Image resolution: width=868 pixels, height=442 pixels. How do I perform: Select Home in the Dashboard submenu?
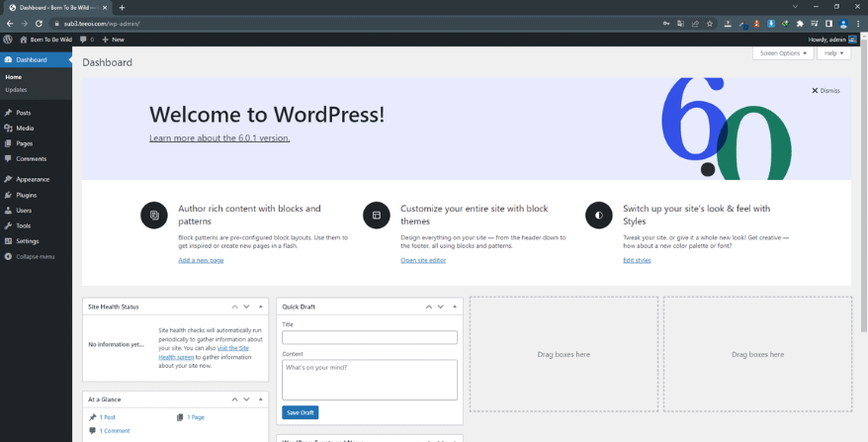13,77
